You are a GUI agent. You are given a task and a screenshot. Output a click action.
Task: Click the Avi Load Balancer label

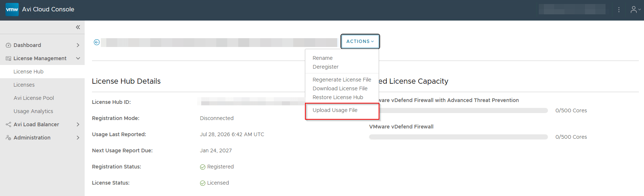[x=36, y=124]
